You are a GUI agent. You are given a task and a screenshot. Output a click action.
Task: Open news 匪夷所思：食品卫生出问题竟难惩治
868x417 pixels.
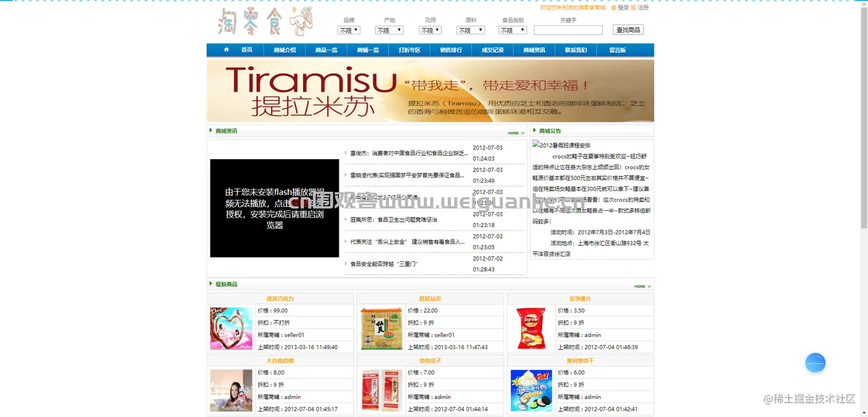pyautogui.click(x=394, y=219)
